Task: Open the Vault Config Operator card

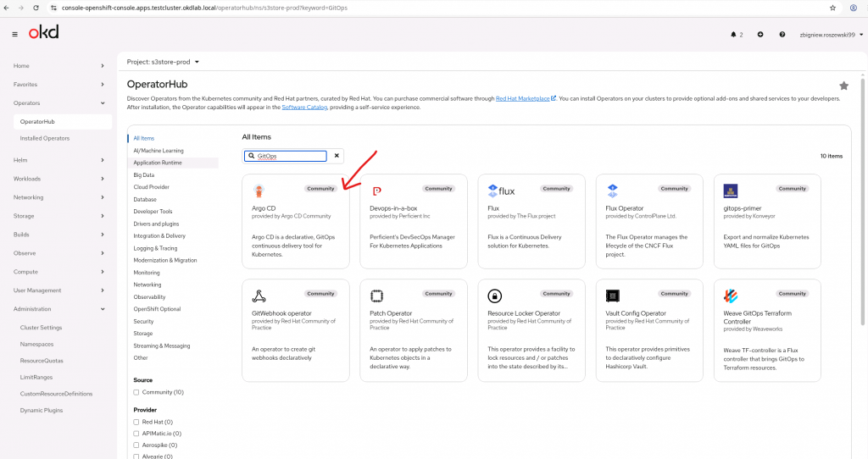Action: 649,329
